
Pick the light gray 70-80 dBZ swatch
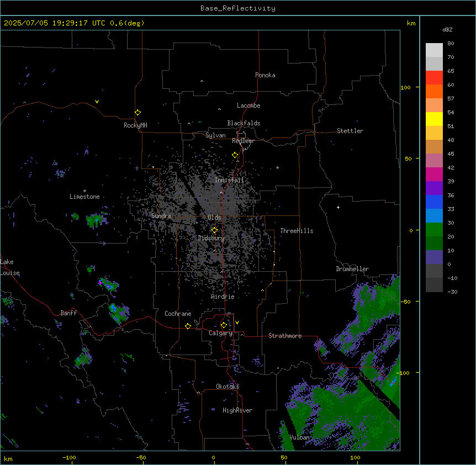(434, 50)
